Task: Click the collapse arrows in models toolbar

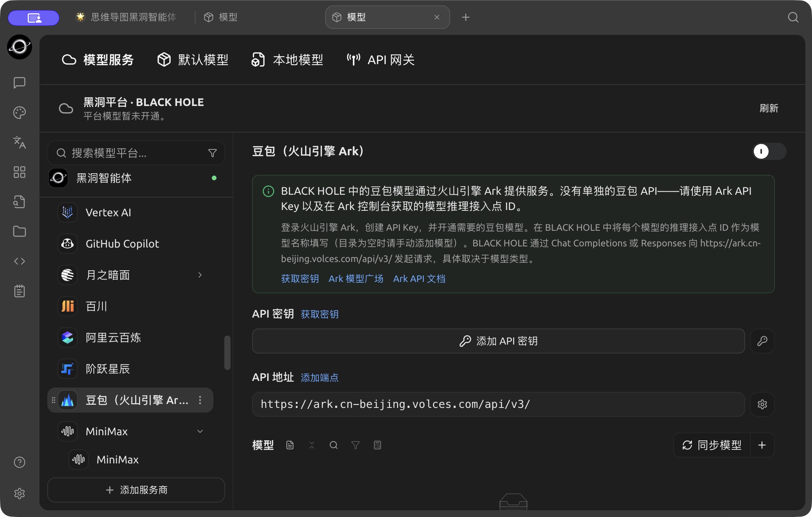Action: (x=312, y=445)
